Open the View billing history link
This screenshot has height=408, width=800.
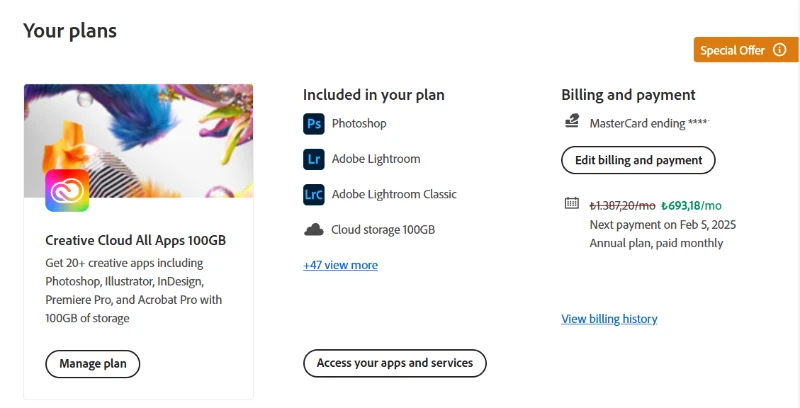click(609, 319)
